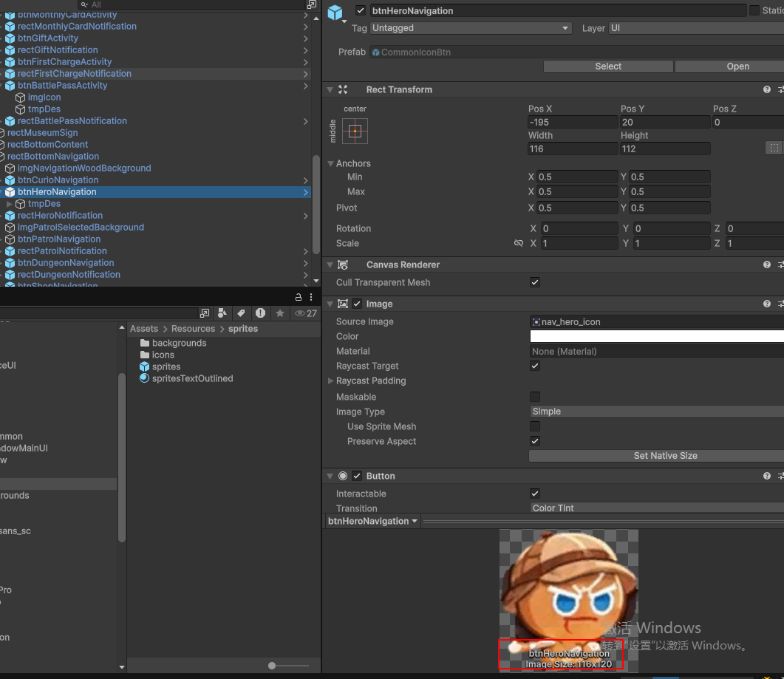
Task: Toggle Use Sprite Mesh checkbox
Action: tap(534, 426)
